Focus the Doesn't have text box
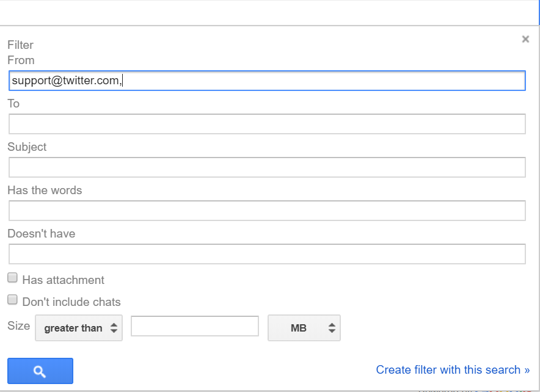This screenshot has width=540, height=392. 267,254
